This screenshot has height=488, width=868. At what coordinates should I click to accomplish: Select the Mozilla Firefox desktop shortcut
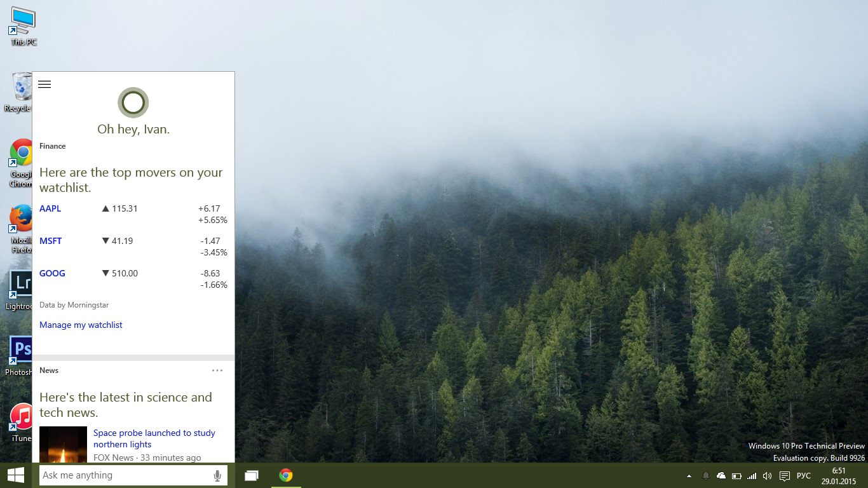(20, 229)
